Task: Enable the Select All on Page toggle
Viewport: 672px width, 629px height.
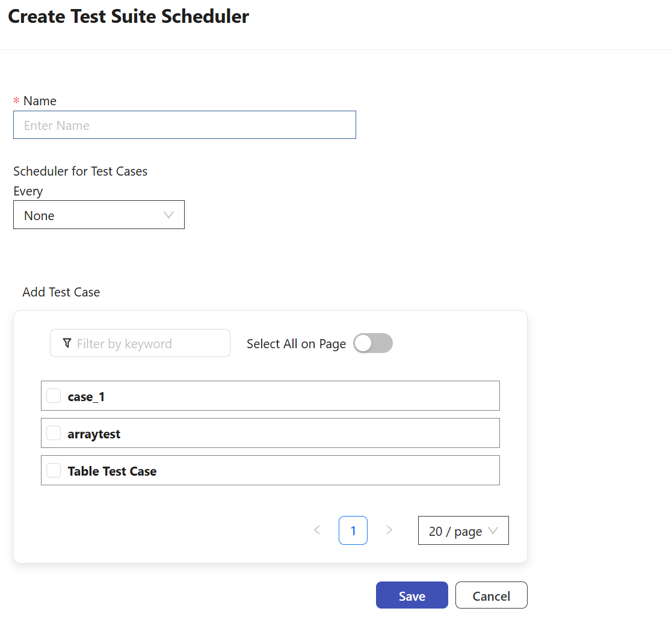Action: [x=372, y=343]
